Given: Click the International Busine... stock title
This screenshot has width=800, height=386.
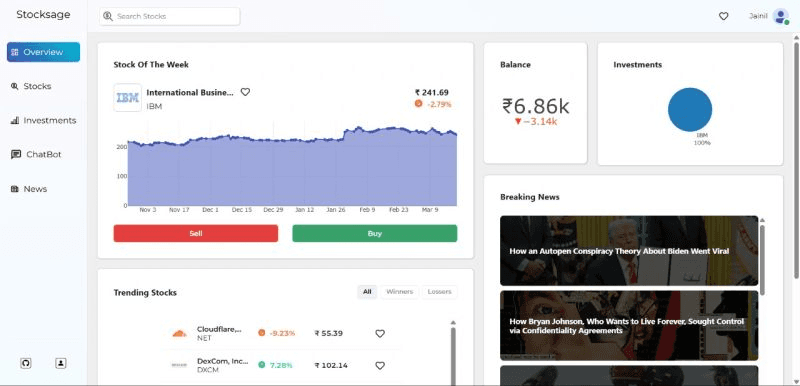Looking at the screenshot, I should click(x=190, y=92).
